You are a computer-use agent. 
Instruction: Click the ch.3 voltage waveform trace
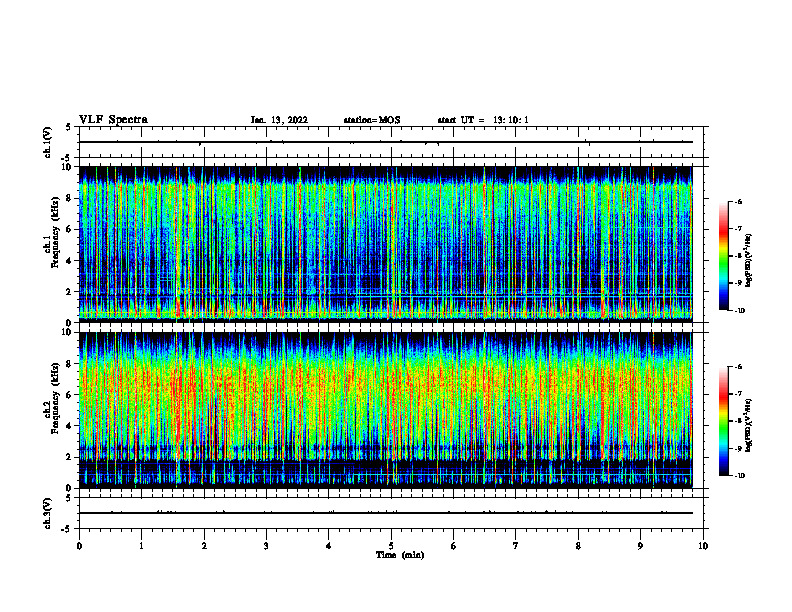coord(386,513)
